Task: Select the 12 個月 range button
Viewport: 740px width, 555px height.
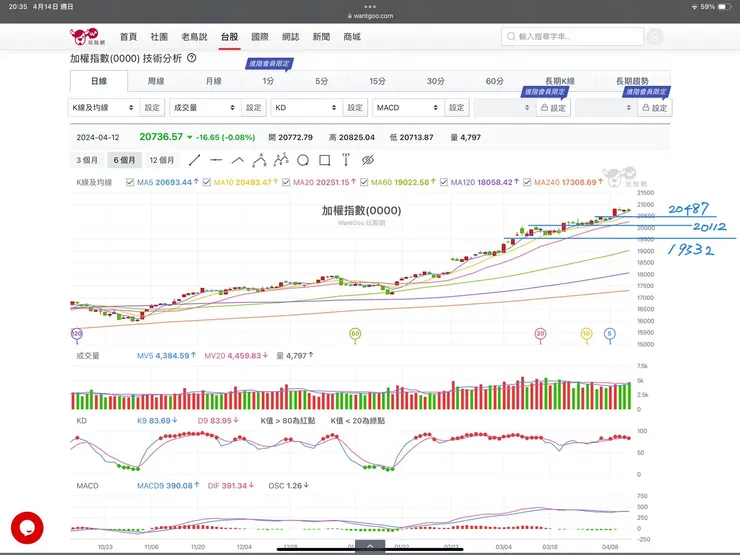Action: pos(161,160)
